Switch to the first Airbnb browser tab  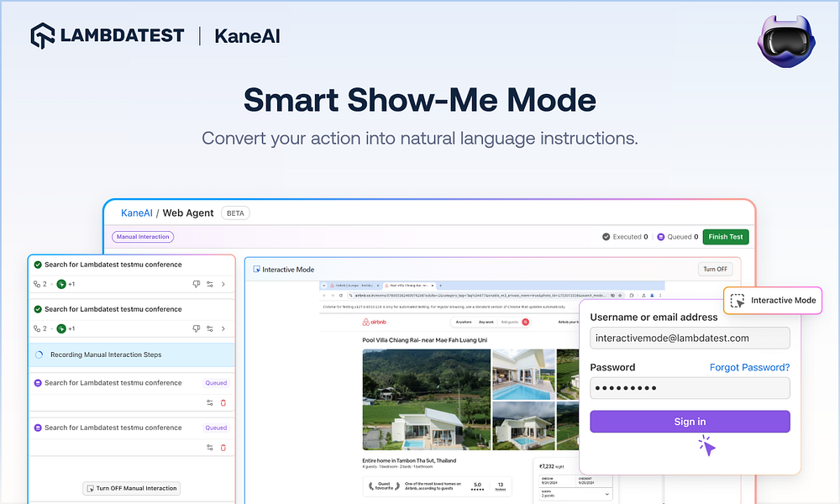click(x=354, y=286)
